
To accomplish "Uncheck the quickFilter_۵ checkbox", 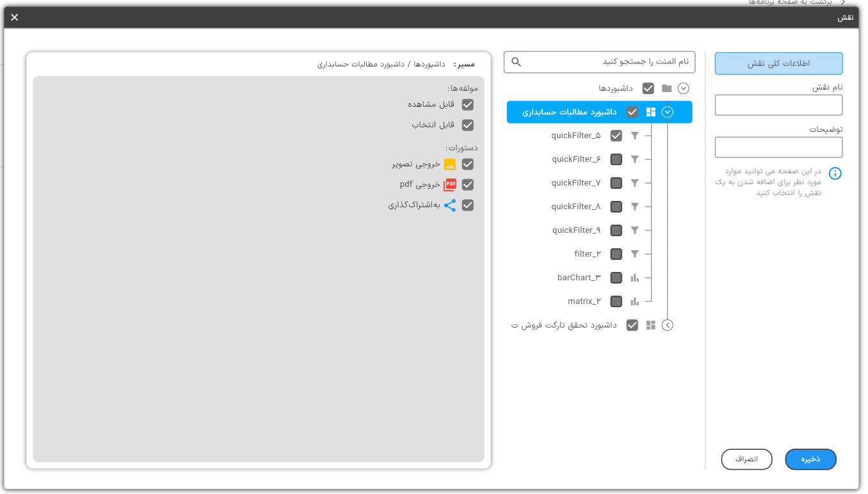I will click(x=616, y=136).
